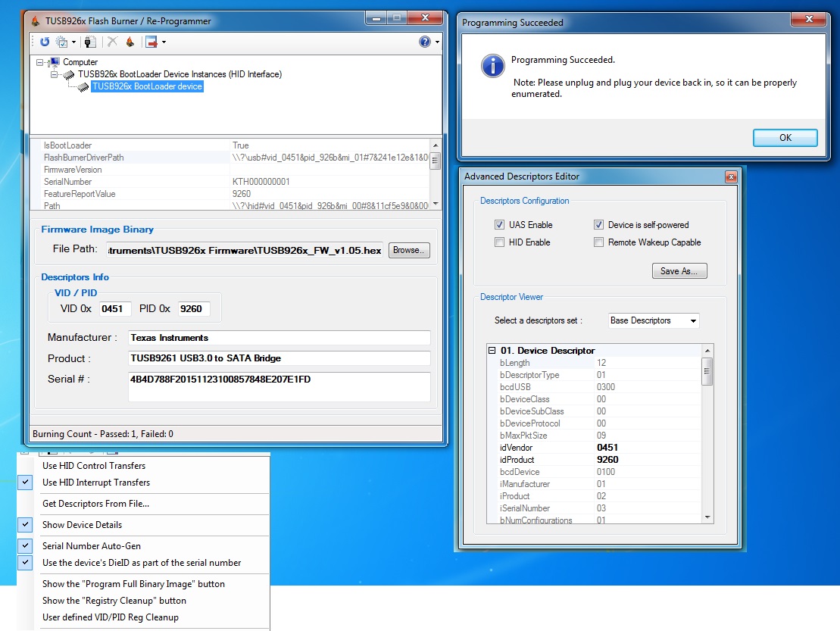This screenshot has width=840, height=631.
Task: Click the device details scroll down arrow
Action: pyautogui.click(x=435, y=204)
